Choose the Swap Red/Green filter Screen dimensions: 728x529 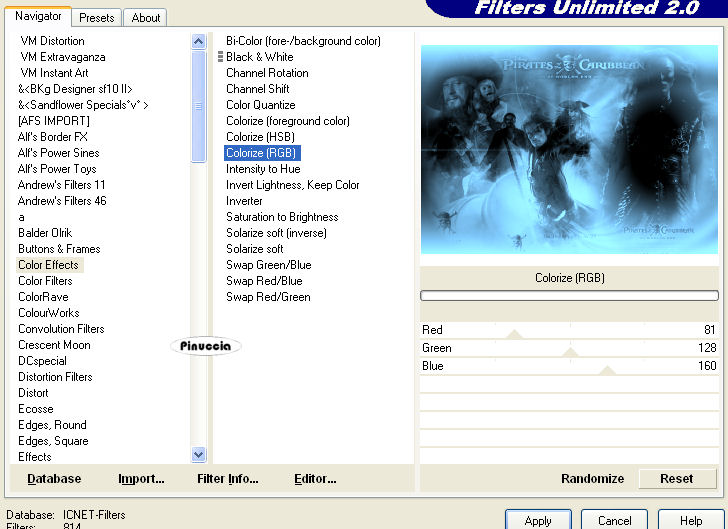tap(268, 297)
